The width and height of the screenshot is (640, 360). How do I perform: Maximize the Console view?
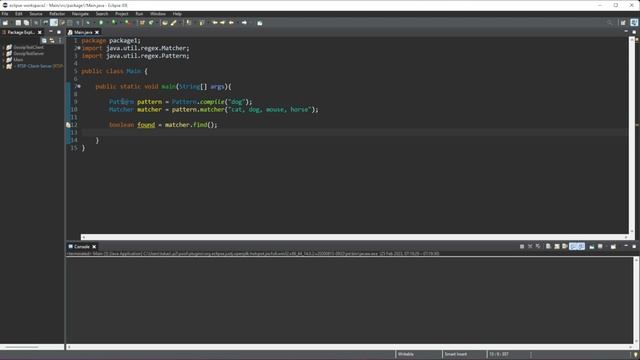click(634, 247)
